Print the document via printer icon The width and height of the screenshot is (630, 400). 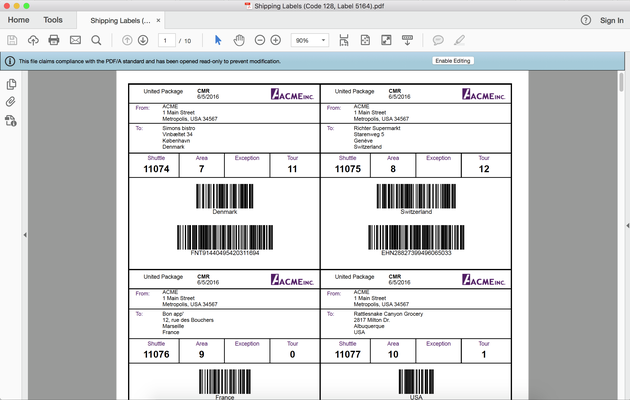click(x=54, y=40)
